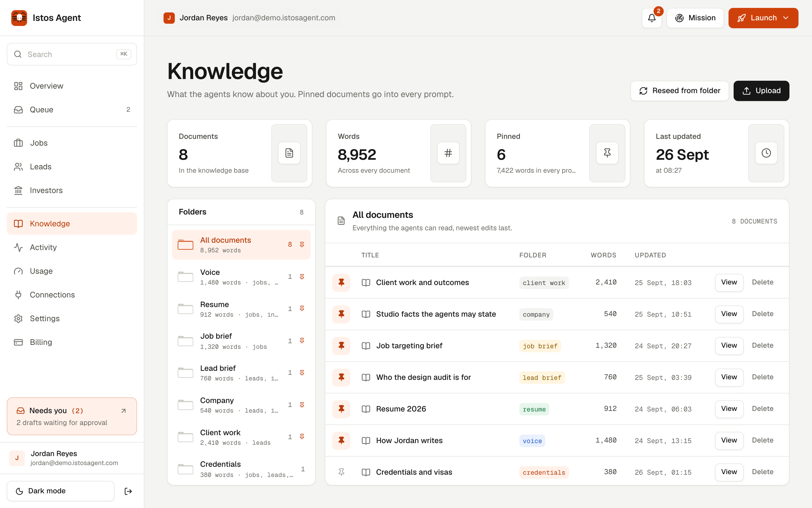Click the Upload button

coord(761,91)
